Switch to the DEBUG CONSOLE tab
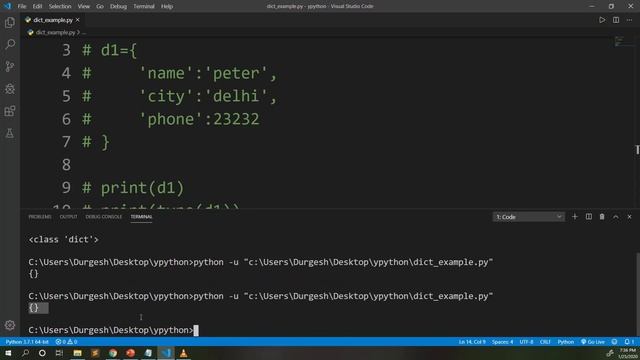The image size is (640, 360). point(104,217)
